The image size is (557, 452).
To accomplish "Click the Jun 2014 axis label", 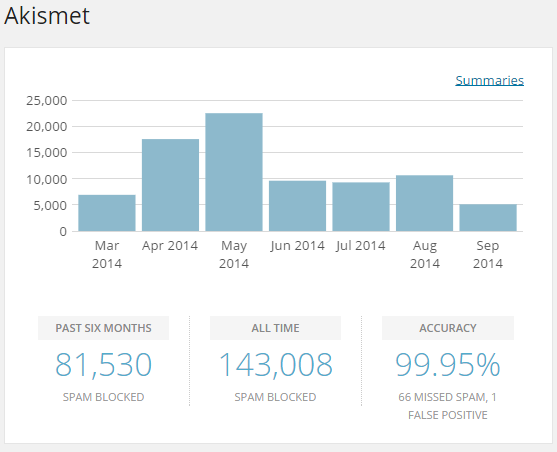I will pyautogui.click(x=297, y=246).
